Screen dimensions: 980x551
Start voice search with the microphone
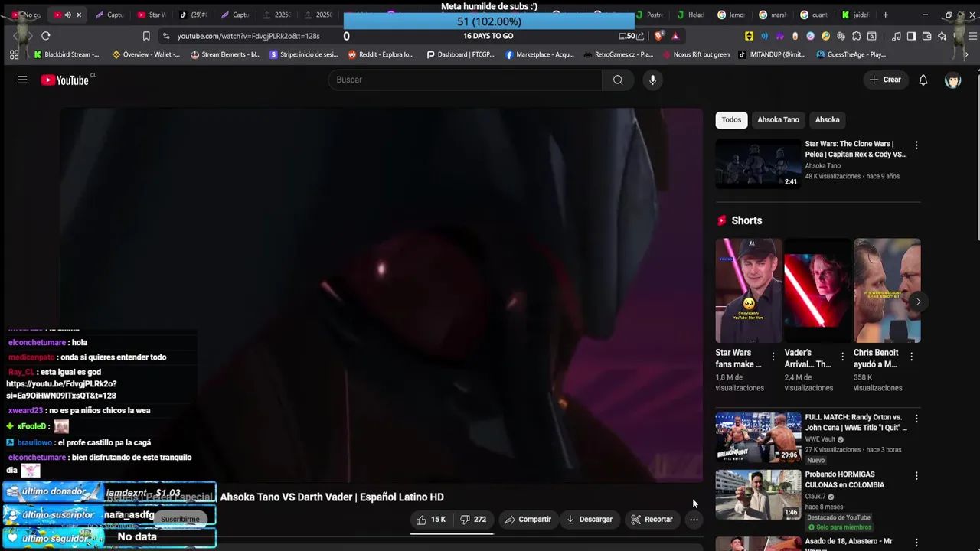[652, 80]
